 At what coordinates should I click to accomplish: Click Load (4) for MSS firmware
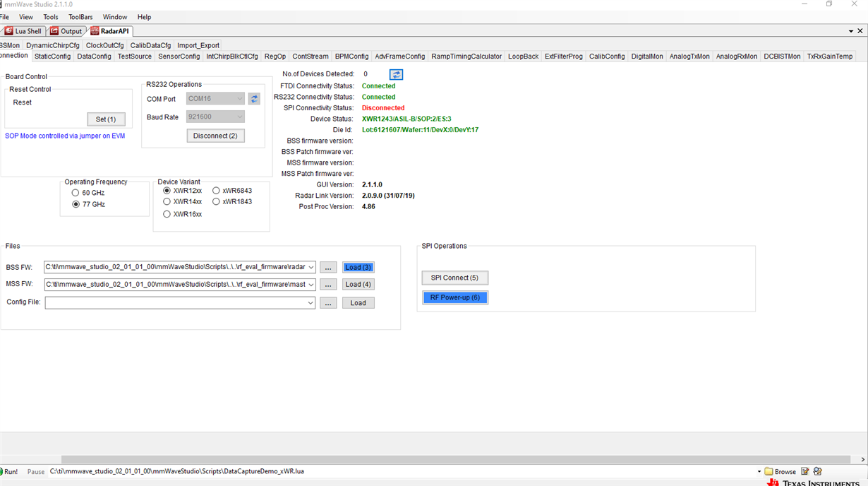click(358, 284)
